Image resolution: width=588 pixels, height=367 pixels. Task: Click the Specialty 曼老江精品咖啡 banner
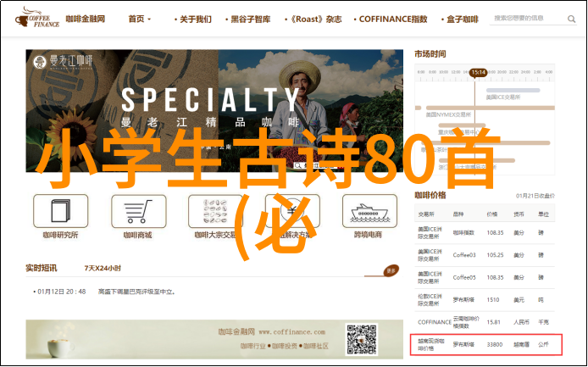[x=214, y=111]
